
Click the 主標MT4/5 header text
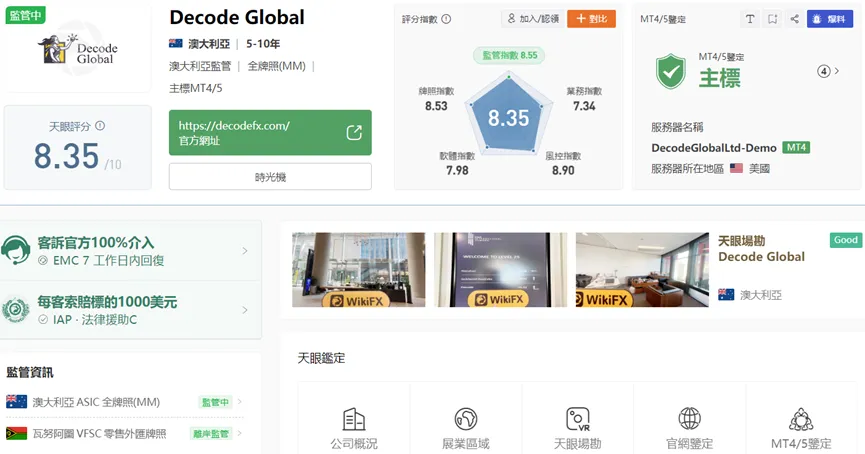tap(196, 88)
